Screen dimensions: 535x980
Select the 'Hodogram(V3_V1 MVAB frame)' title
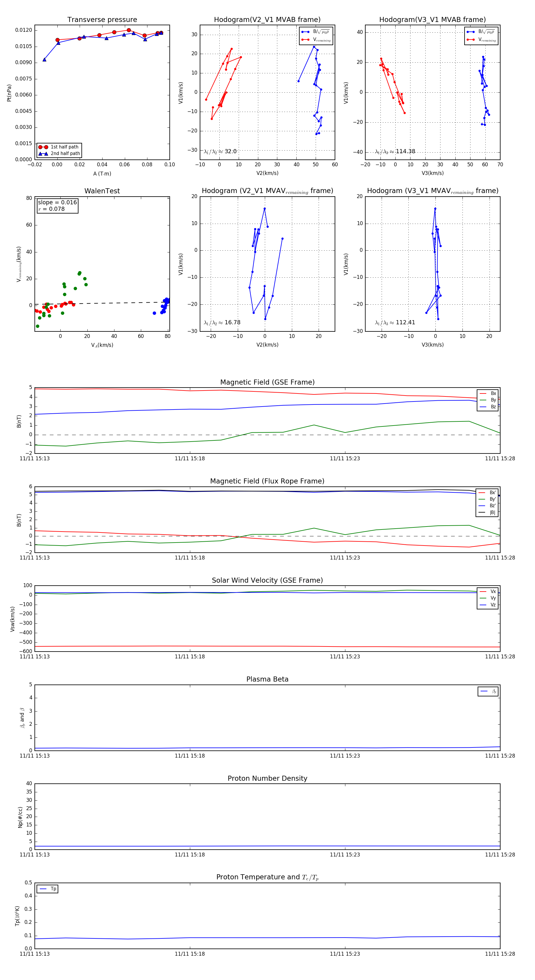[x=432, y=19]
